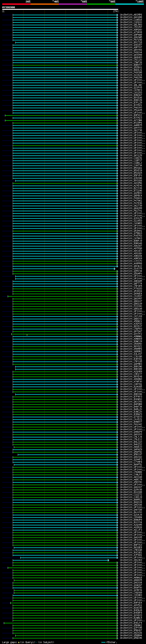Click label UniRef100_Q861U8

131,309
